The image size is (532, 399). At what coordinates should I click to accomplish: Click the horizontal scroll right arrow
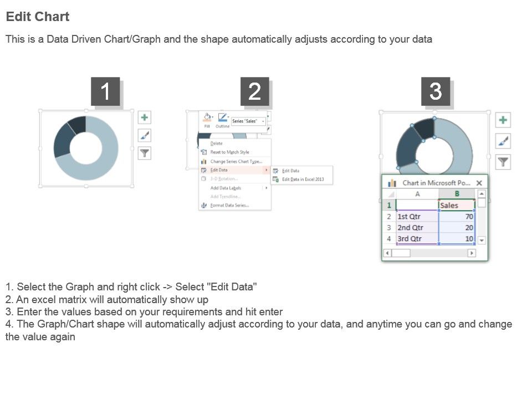pos(471,253)
